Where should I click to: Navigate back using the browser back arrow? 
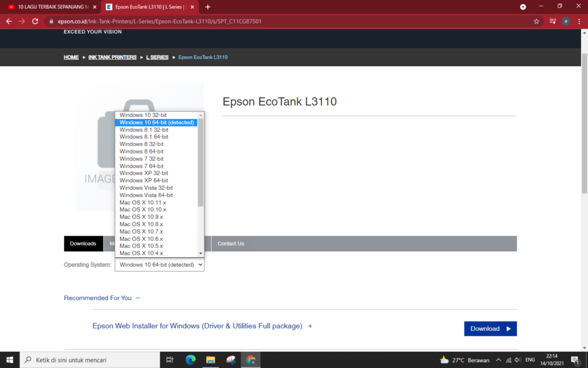(8, 21)
